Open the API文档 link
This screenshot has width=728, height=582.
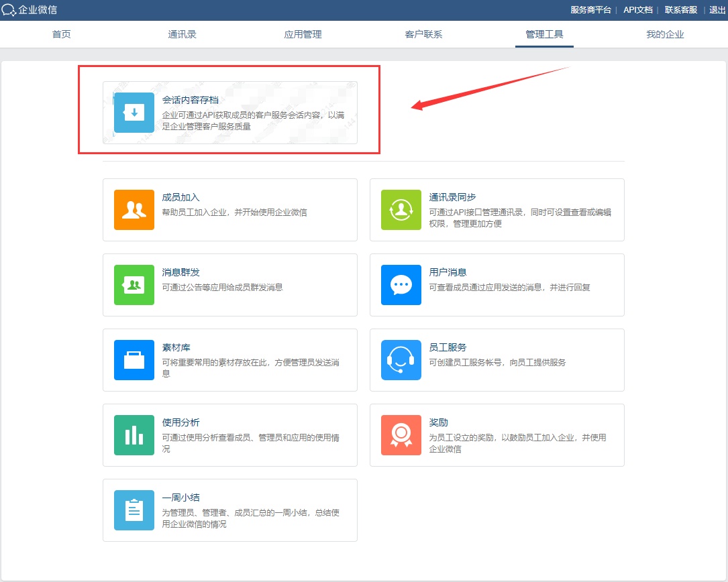(637, 9)
